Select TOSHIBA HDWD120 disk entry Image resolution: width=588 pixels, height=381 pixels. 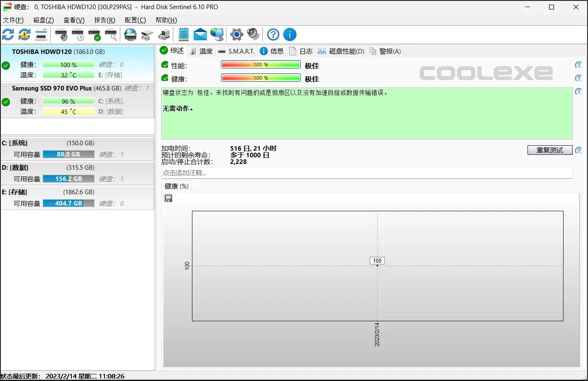[x=77, y=64]
